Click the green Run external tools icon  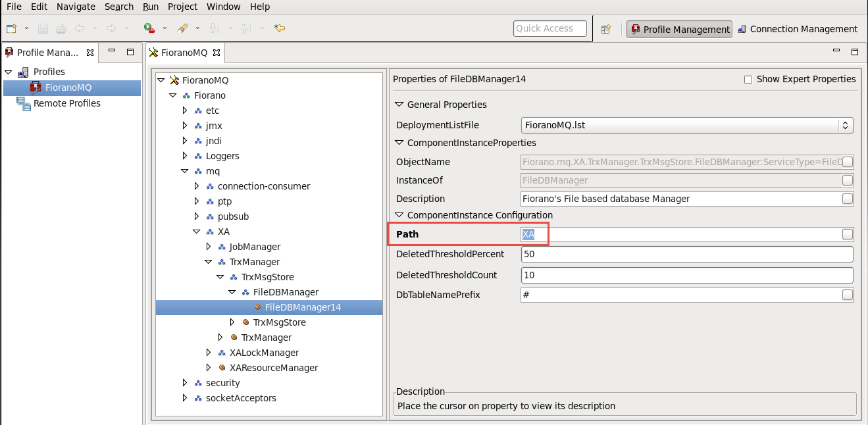tap(149, 28)
